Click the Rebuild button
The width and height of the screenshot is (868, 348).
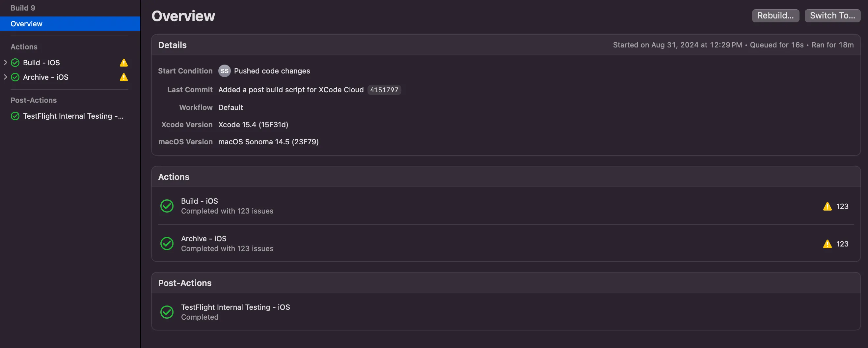[775, 15]
